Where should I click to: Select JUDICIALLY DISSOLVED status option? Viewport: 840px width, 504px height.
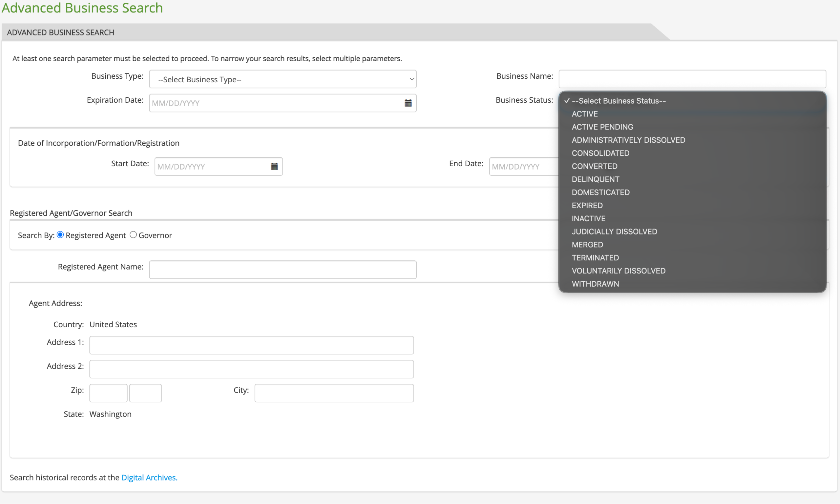pyautogui.click(x=692, y=232)
